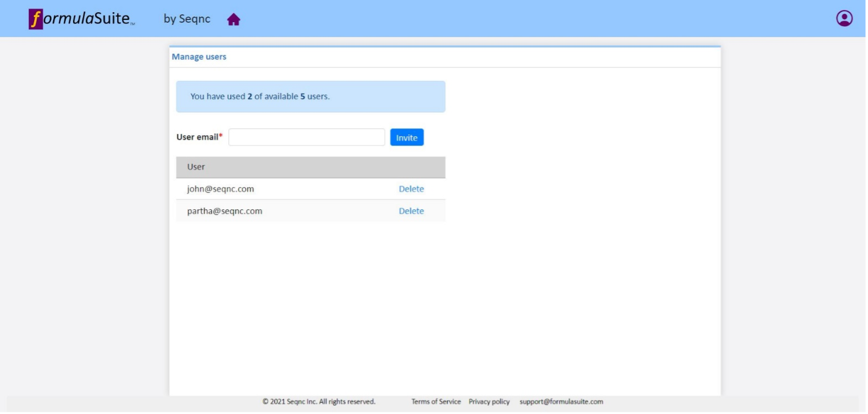Click the 'by Seqnc' header text
The width and height of the screenshot is (868, 414).
[187, 19]
